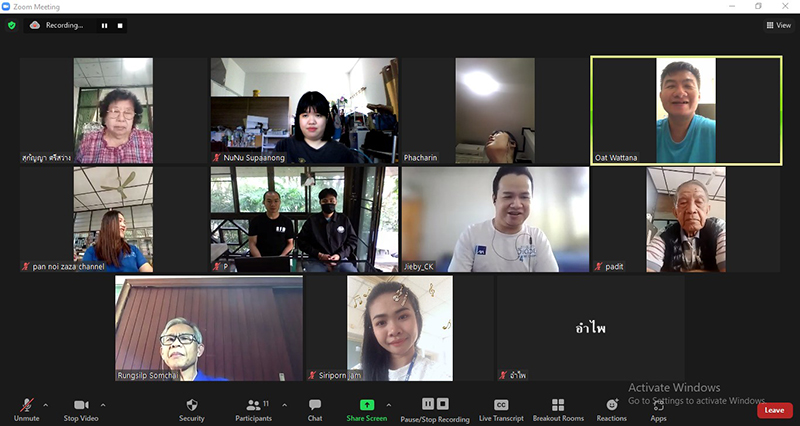Click the muted mic icon beside อำไพ name label
Viewport: 800px width, 426px height.
[x=503, y=375]
